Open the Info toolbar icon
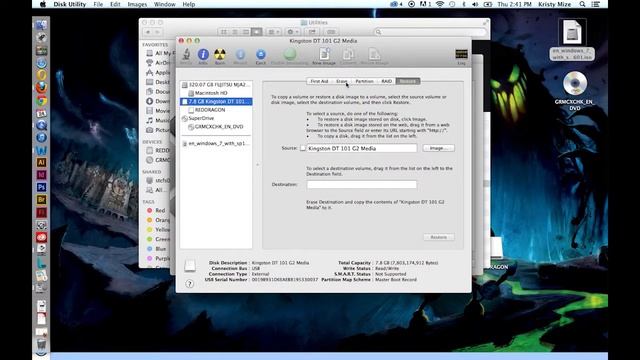The width and height of the screenshot is (640, 360). (x=203, y=54)
